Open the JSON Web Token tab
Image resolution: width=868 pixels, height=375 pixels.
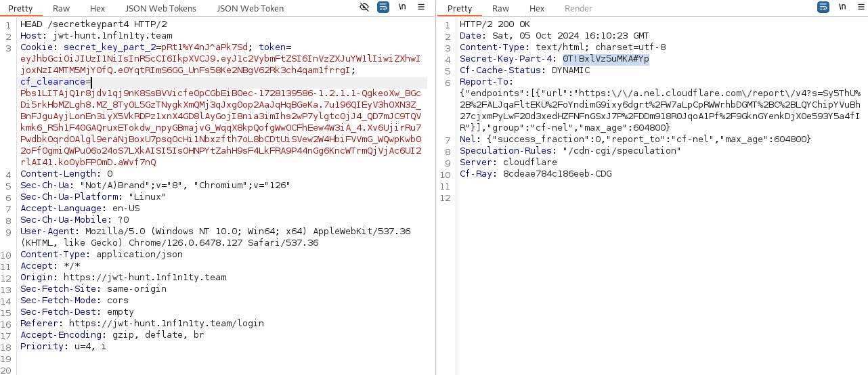coord(250,9)
